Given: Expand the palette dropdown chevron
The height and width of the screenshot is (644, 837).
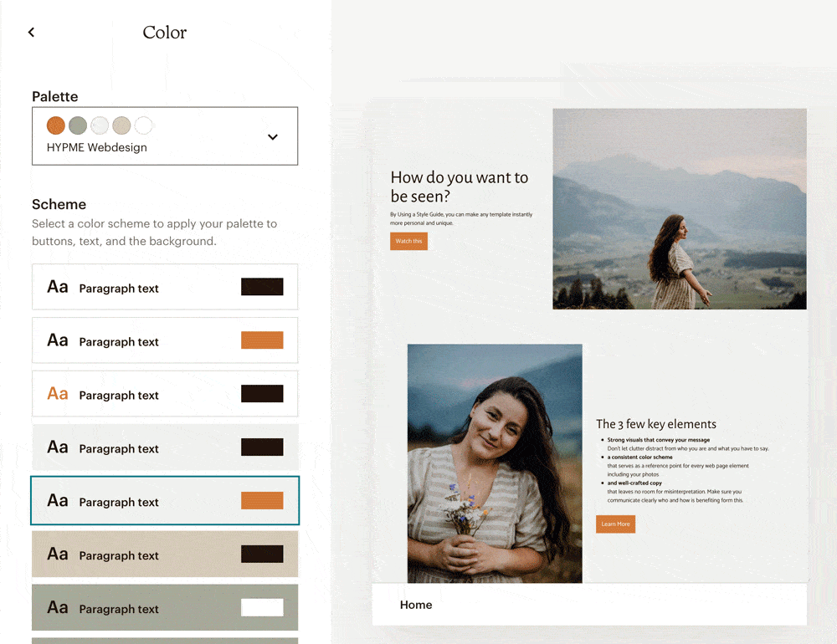Looking at the screenshot, I should [273, 137].
